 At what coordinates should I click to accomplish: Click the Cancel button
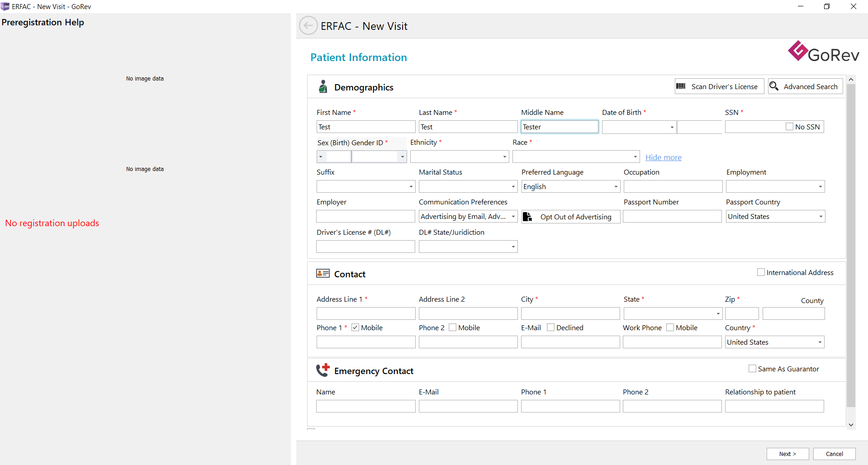834,454
